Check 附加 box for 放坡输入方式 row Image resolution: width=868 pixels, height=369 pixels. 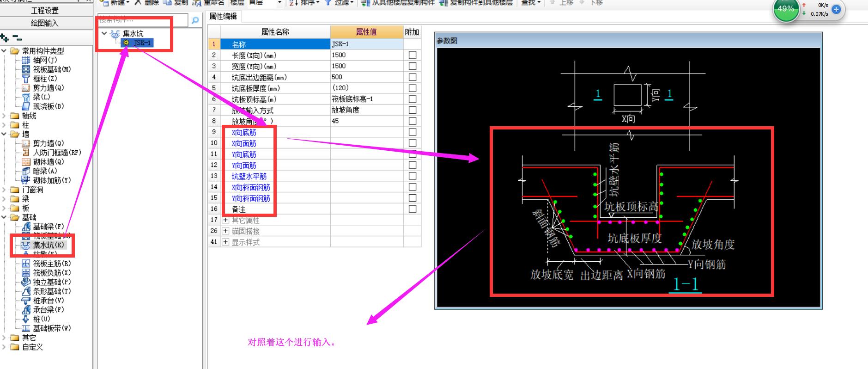point(413,110)
